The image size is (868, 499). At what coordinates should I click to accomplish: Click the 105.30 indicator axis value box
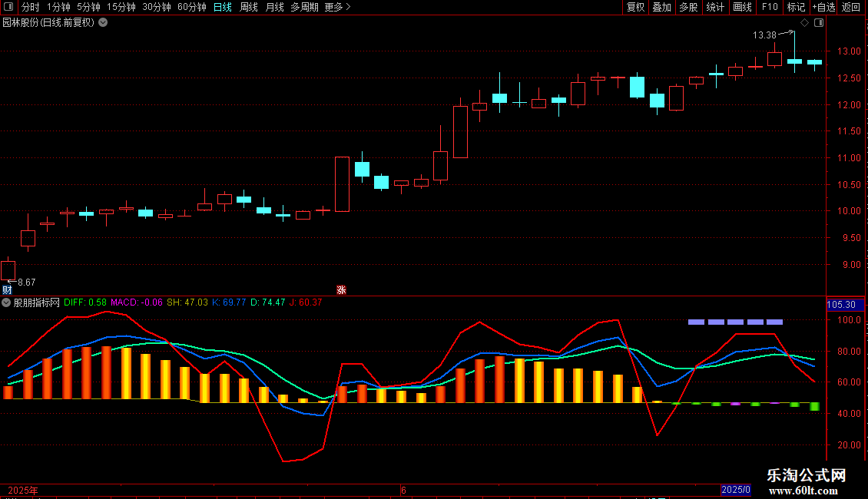click(845, 305)
